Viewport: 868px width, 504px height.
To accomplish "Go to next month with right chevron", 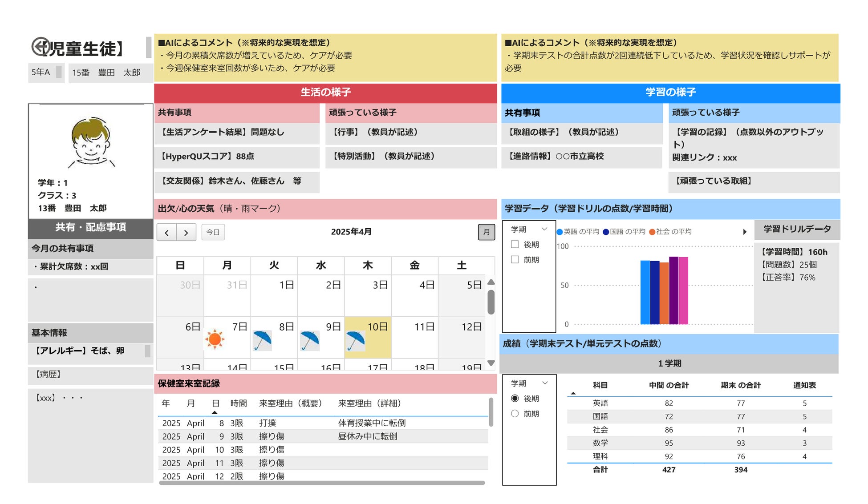I will click(186, 232).
